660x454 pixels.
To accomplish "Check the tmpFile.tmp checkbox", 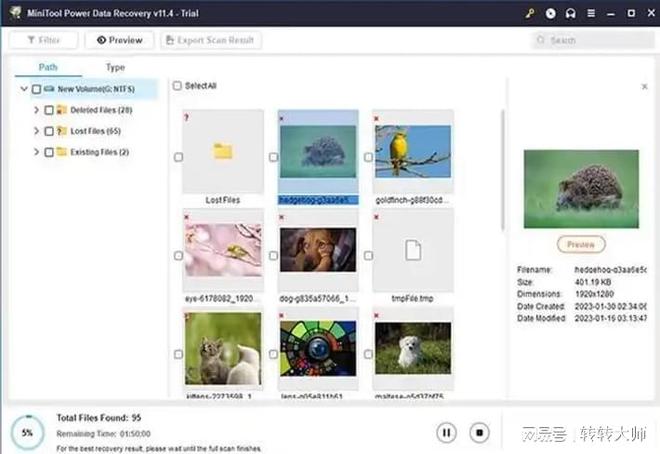I will point(368,255).
